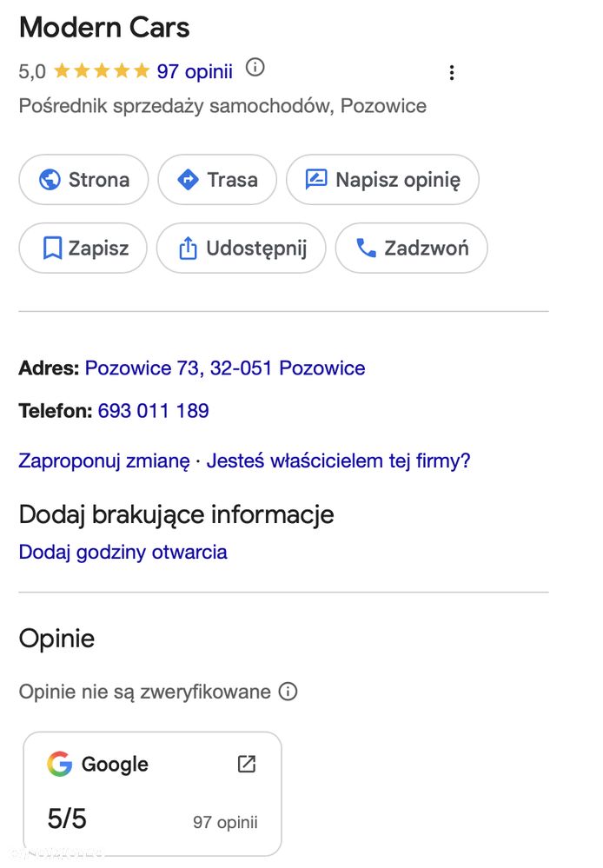This screenshot has width=603, height=868.
Task: Click Zaproponuj zmianę link
Action: tap(104, 461)
